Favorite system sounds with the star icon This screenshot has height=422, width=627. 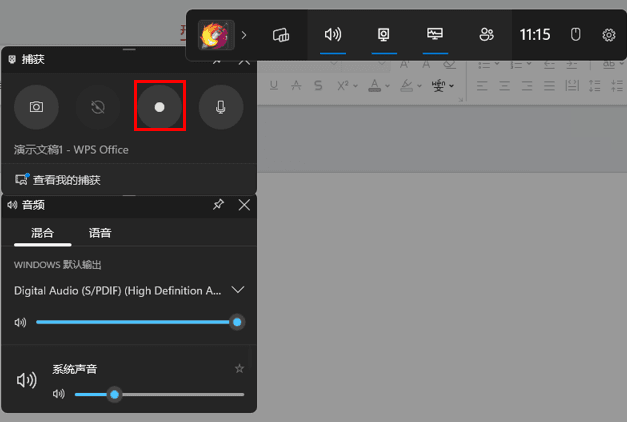[x=239, y=369]
